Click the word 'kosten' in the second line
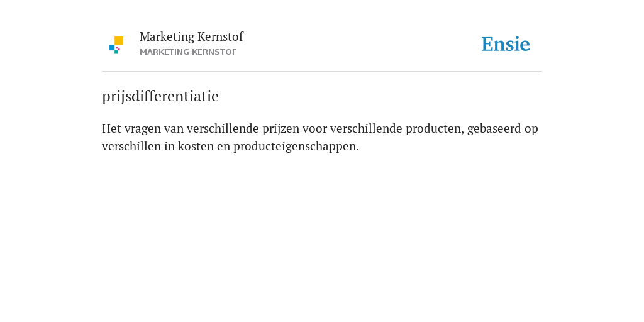Viewport: 644px width, 322px height. click(x=196, y=146)
